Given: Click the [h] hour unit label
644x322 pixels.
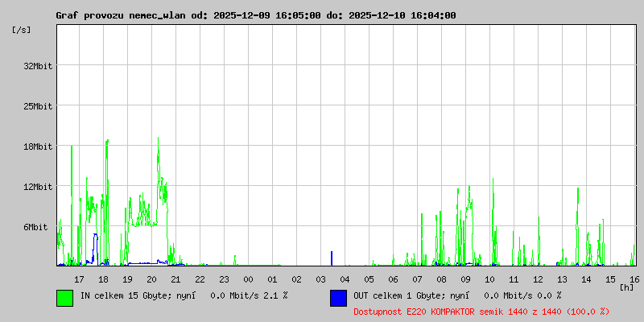Looking at the screenshot, I should [627, 287].
